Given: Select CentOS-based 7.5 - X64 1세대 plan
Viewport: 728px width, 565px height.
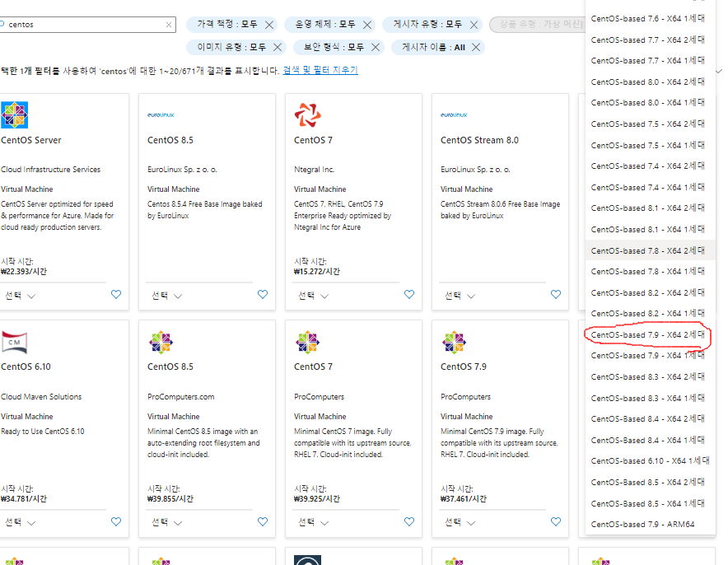Looking at the screenshot, I should (x=649, y=145).
